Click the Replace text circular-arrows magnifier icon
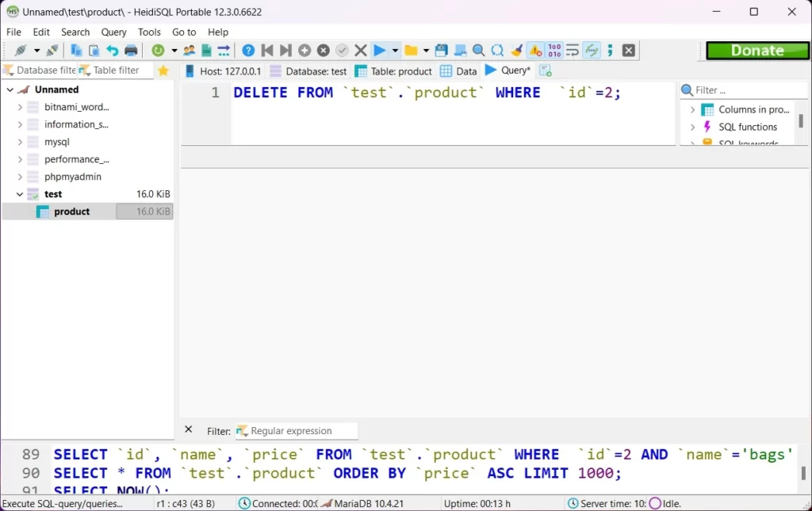 497,50
